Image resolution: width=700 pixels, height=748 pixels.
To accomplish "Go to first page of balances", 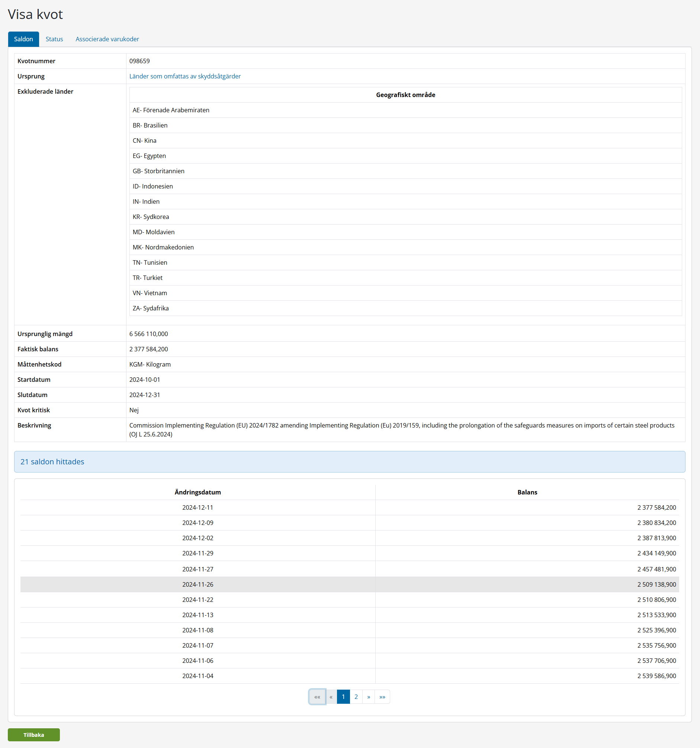I will (x=317, y=697).
